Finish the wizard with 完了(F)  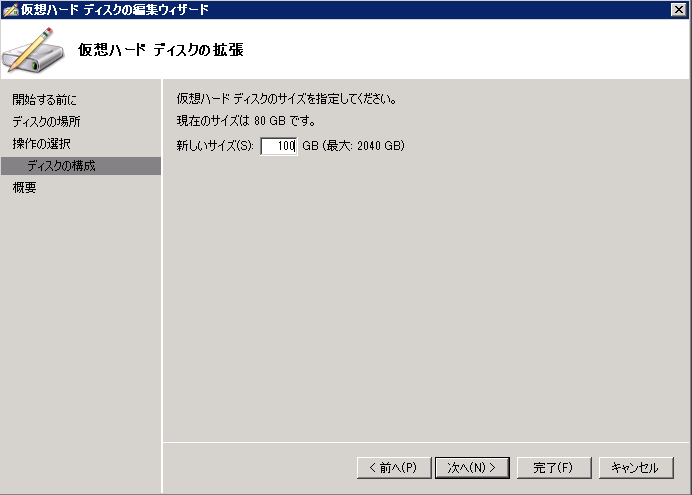(x=554, y=468)
